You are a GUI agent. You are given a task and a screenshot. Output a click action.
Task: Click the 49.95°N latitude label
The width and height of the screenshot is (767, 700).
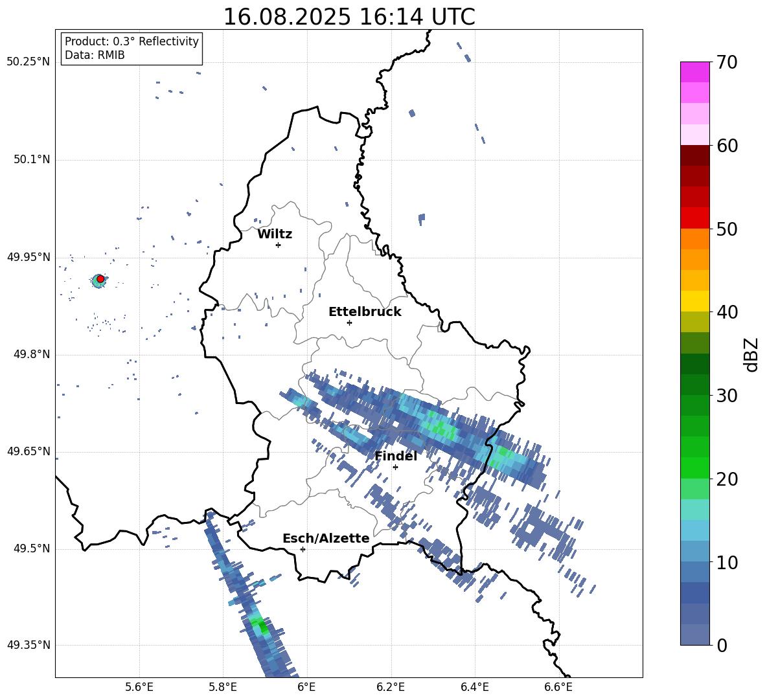coord(28,257)
